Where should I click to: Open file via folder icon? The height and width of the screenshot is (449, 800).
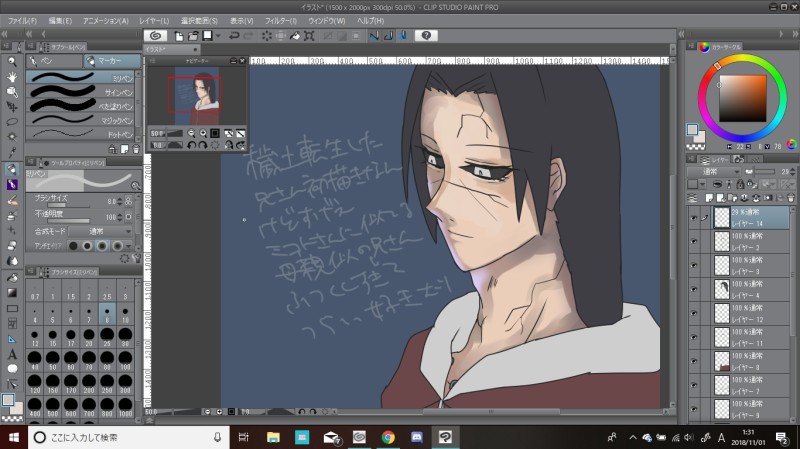point(193,36)
